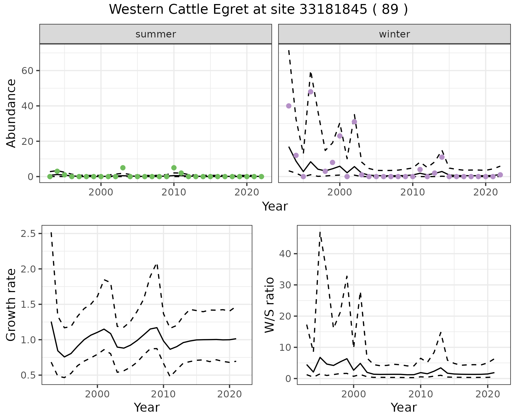Select the highest purple point in winter panel
517x420 pixels.
click(x=310, y=92)
